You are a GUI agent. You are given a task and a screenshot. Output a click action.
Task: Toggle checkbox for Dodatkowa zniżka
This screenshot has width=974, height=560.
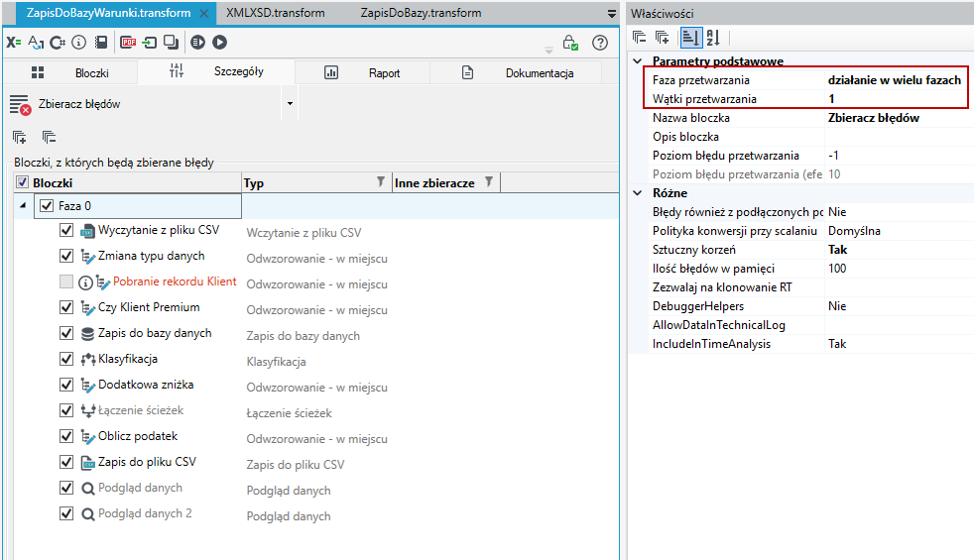[x=66, y=385]
